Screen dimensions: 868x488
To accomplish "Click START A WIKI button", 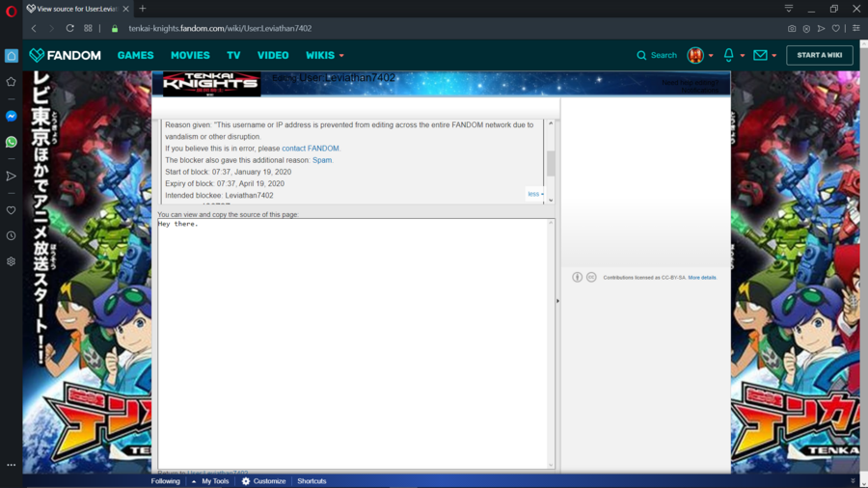I will pos(819,55).
